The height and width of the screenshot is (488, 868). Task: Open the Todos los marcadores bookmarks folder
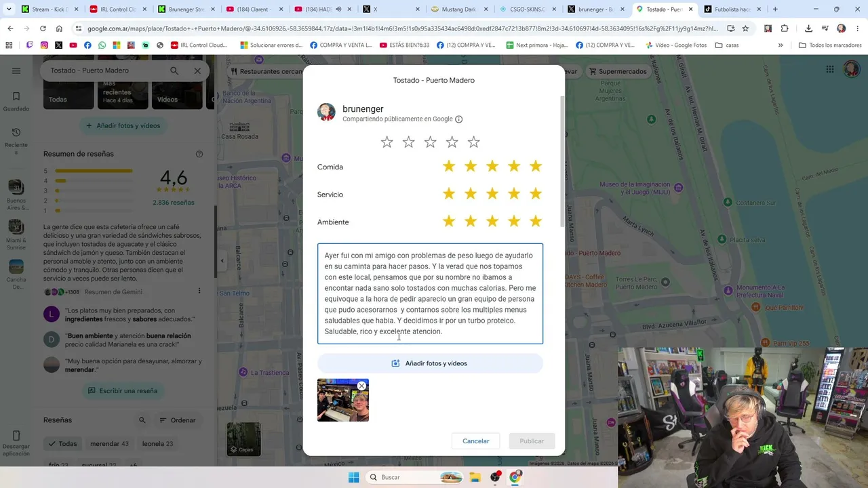tap(830, 45)
